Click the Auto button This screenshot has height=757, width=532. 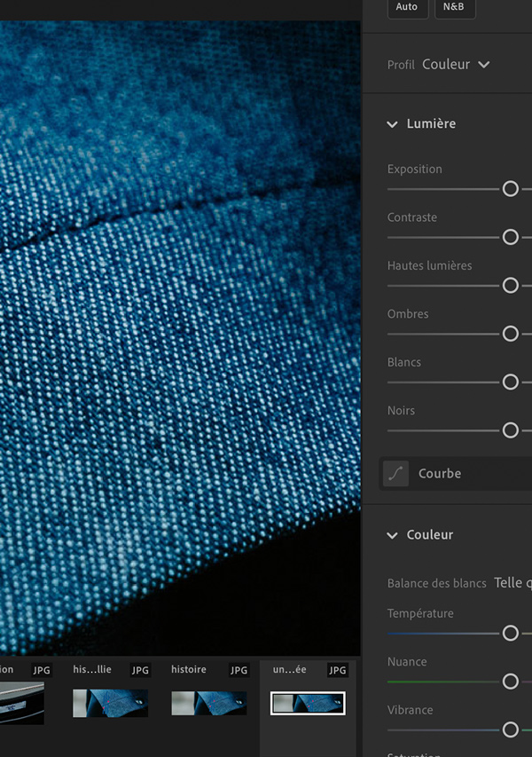pyautogui.click(x=408, y=7)
